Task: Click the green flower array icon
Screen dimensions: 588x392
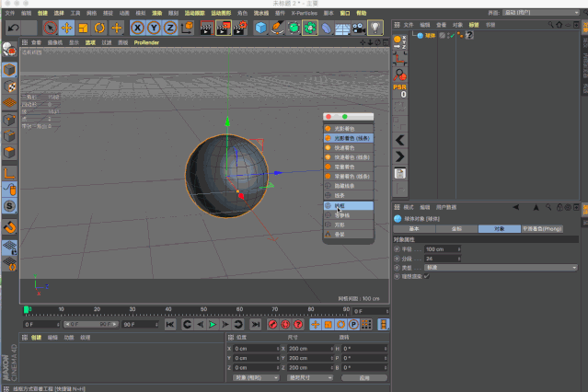Action: (x=310, y=28)
